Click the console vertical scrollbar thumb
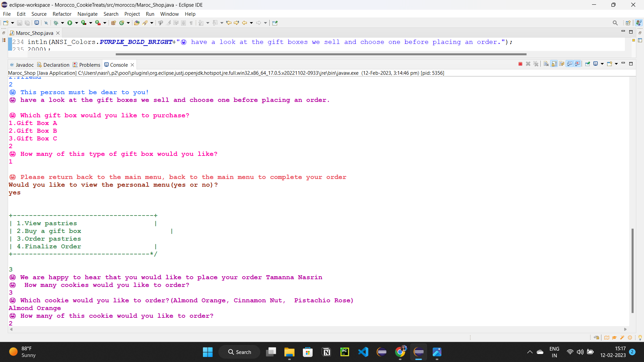Viewport: 644px width, 362px height. coord(632,270)
